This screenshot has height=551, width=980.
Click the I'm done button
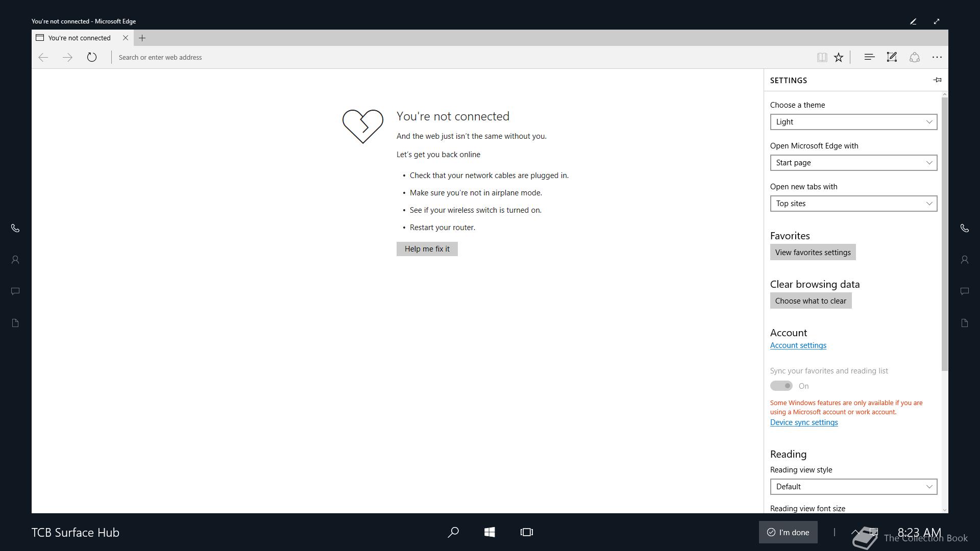[788, 532]
